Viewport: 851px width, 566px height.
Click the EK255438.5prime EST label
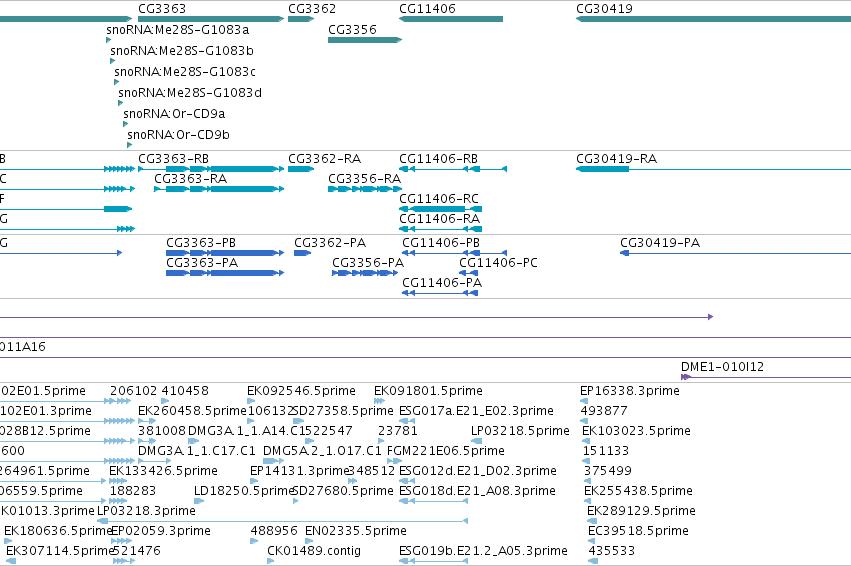pos(638,491)
